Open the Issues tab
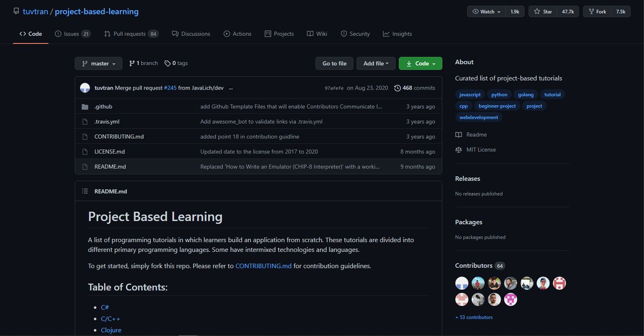Viewport: 644px width, 336px height. (72, 34)
